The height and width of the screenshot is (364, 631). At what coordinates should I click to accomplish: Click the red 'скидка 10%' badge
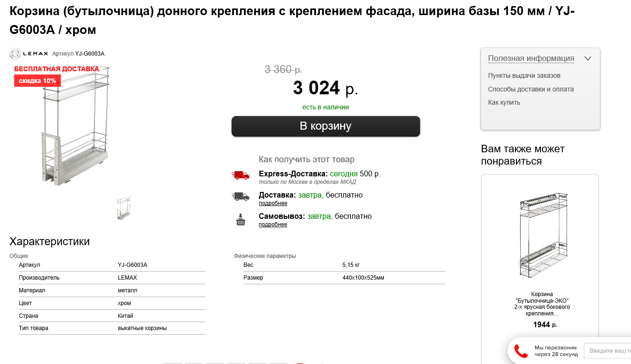pos(37,81)
